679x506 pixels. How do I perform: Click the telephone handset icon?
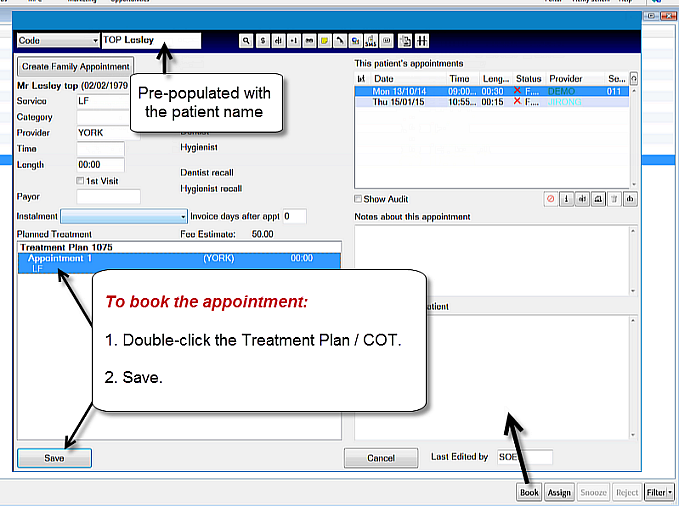340,41
